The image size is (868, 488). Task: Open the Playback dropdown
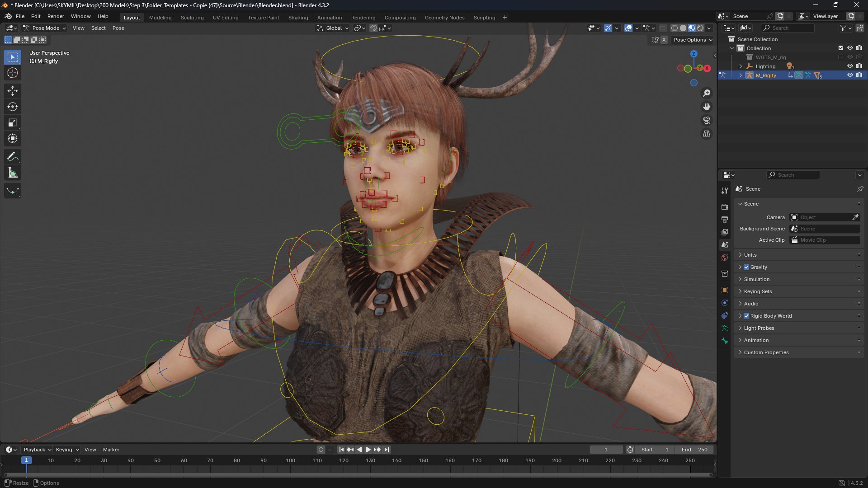click(x=37, y=450)
